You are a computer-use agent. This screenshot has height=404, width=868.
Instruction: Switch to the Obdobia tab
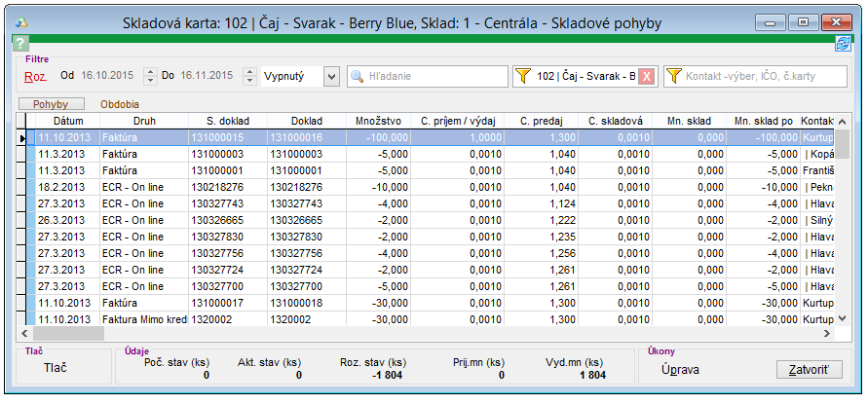[119, 103]
